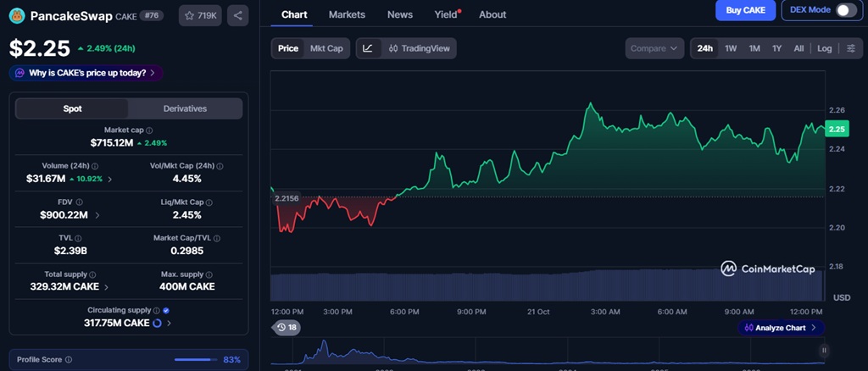This screenshot has height=371, width=868.
Task: Click the $715.12M market cap value
Action: coord(112,142)
